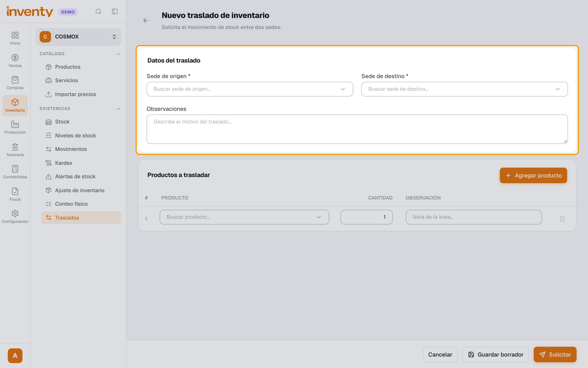Open the Contabilidad module
Viewport: 588px width, 368px height.
(15, 172)
